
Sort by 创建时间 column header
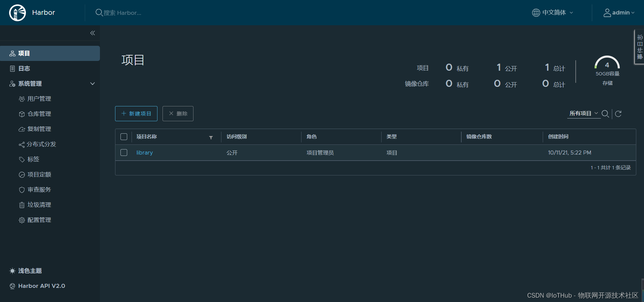[x=558, y=137]
